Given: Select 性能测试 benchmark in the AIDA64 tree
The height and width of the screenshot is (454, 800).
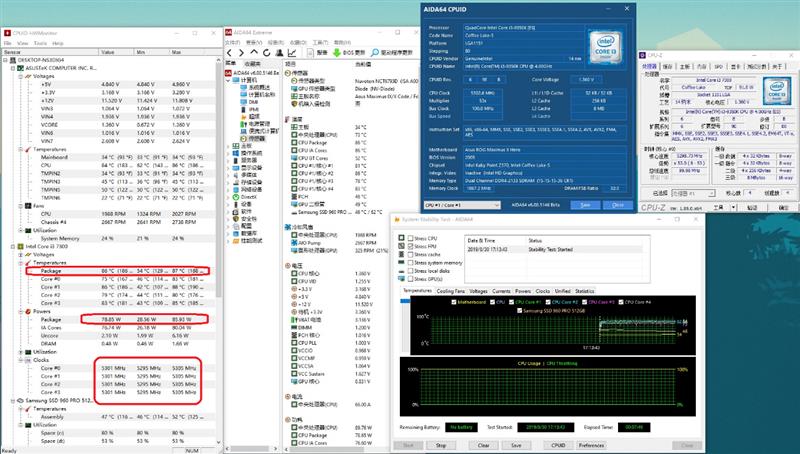Looking at the screenshot, I should tap(247, 240).
